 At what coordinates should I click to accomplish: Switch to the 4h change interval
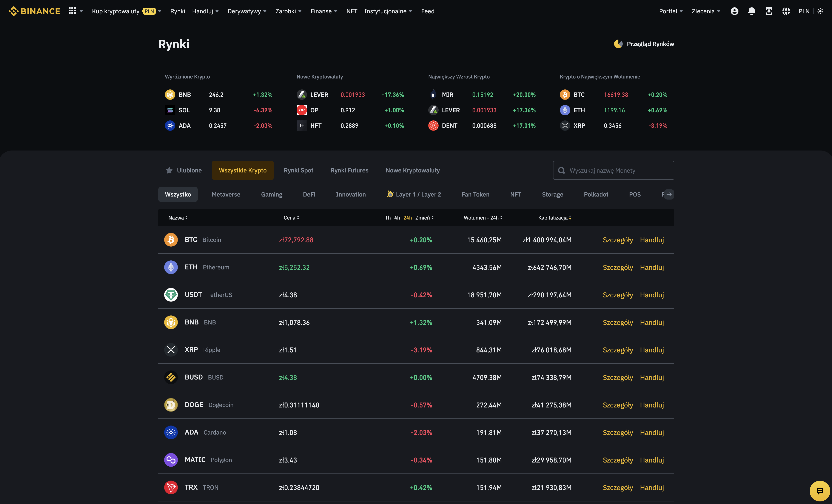point(397,218)
